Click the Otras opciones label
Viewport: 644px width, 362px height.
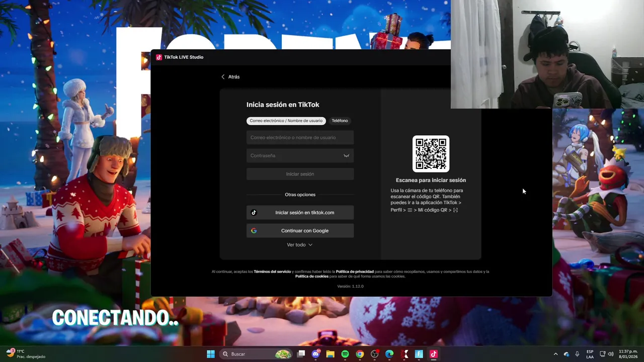pos(300,195)
